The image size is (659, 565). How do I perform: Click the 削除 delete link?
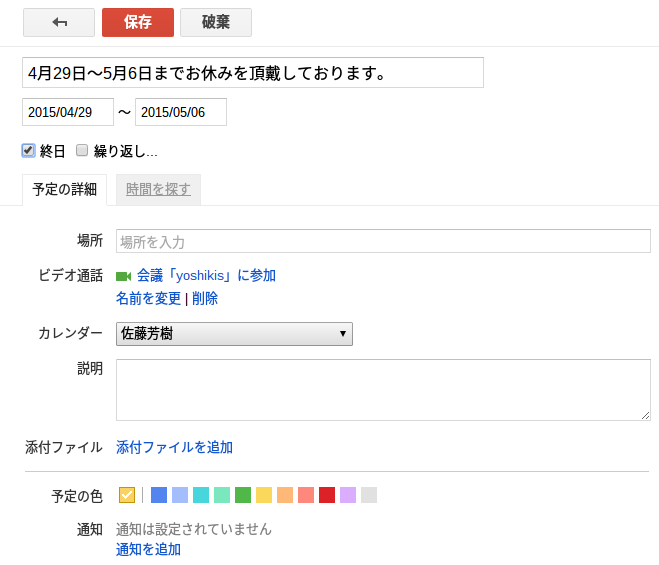tap(205, 298)
